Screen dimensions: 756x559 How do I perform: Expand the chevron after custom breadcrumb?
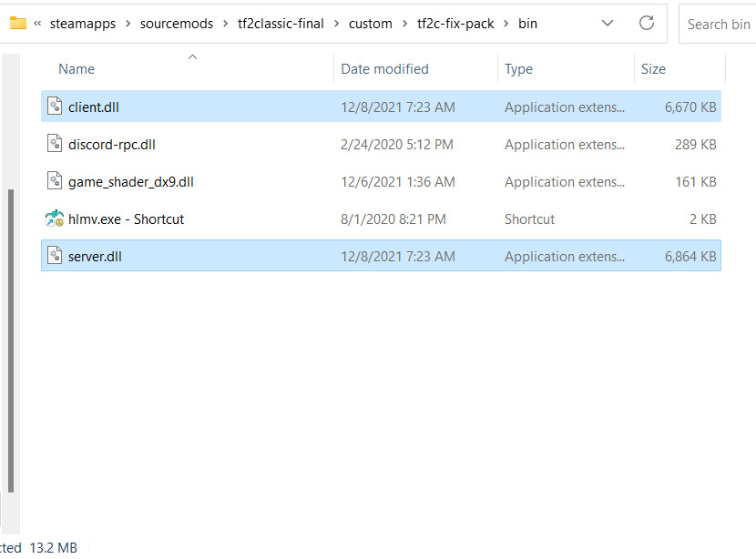pyautogui.click(x=404, y=24)
